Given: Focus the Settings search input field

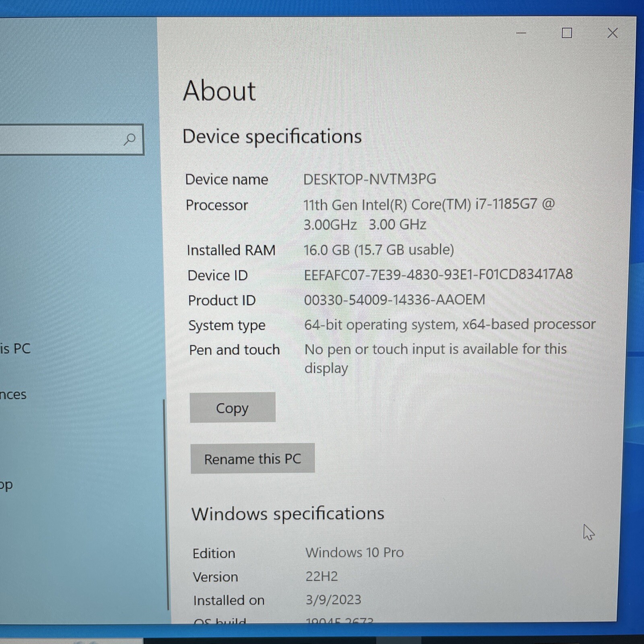Looking at the screenshot, I should click(60, 140).
